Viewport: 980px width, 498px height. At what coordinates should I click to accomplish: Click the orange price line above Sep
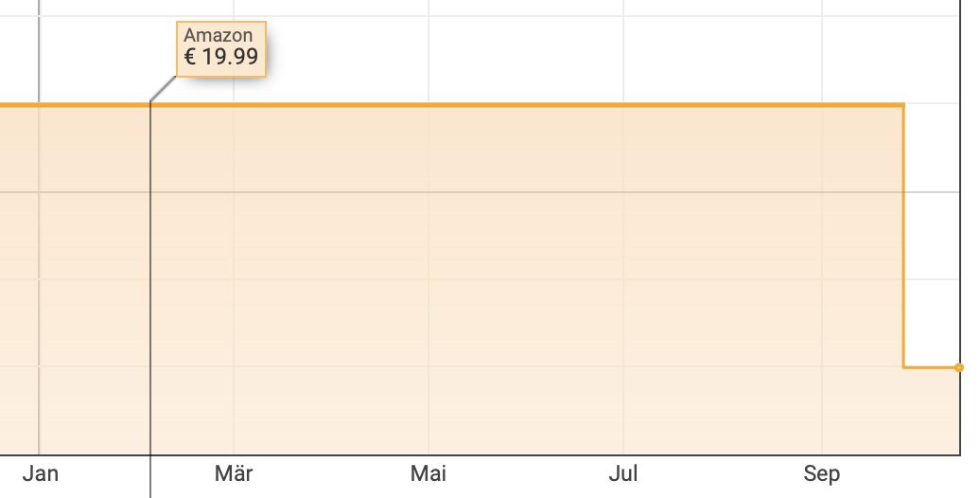pos(822,105)
